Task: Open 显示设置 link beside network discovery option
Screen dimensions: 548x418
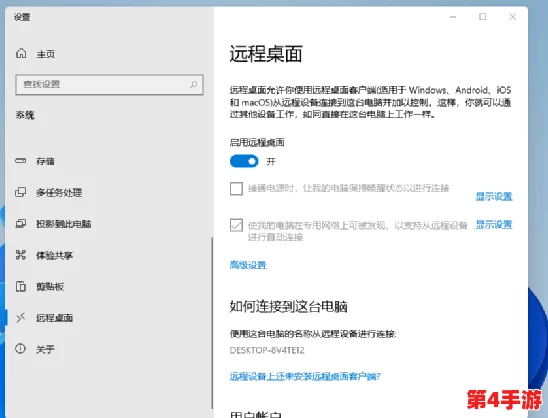Action: (494, 224)
